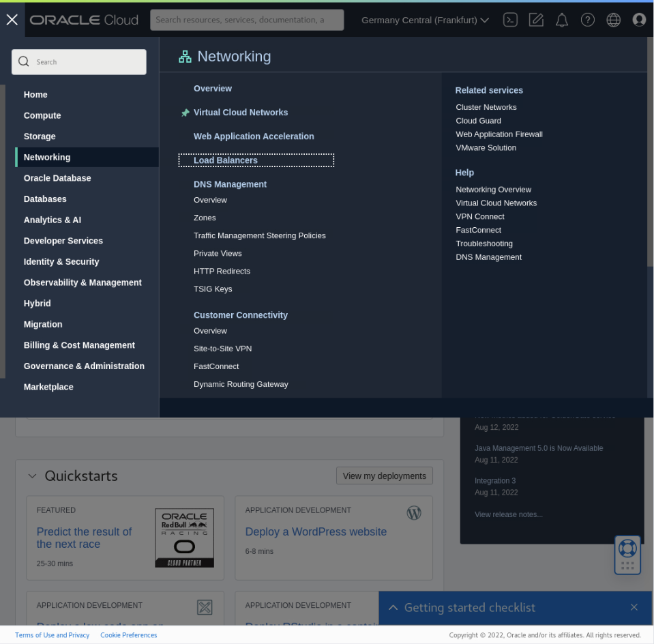Screen dimensions: 654x644
Task: Click the Oracle Red Bull Racing thumbnail
Action: point(184,538)
